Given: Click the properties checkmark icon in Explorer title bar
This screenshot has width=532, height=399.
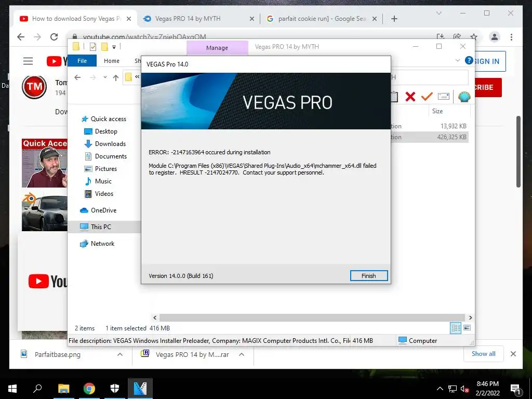Looking at the screenshot, I should 92,47.
